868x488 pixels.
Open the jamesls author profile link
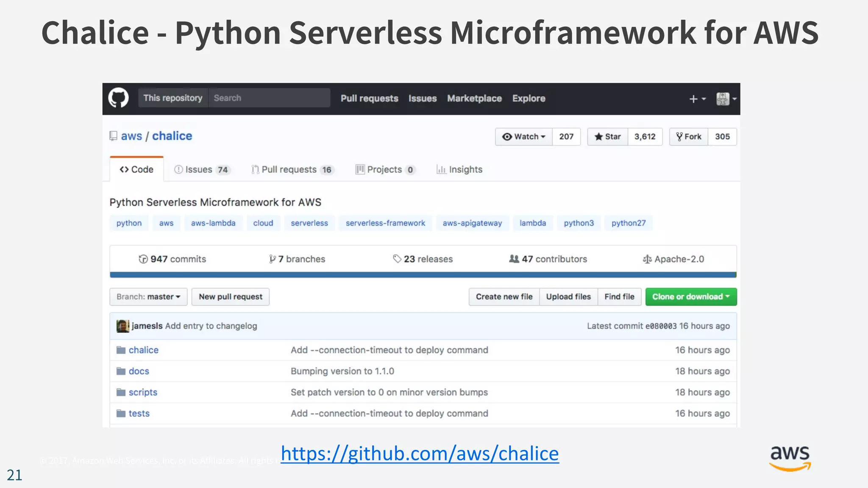[x=147, y=326]
